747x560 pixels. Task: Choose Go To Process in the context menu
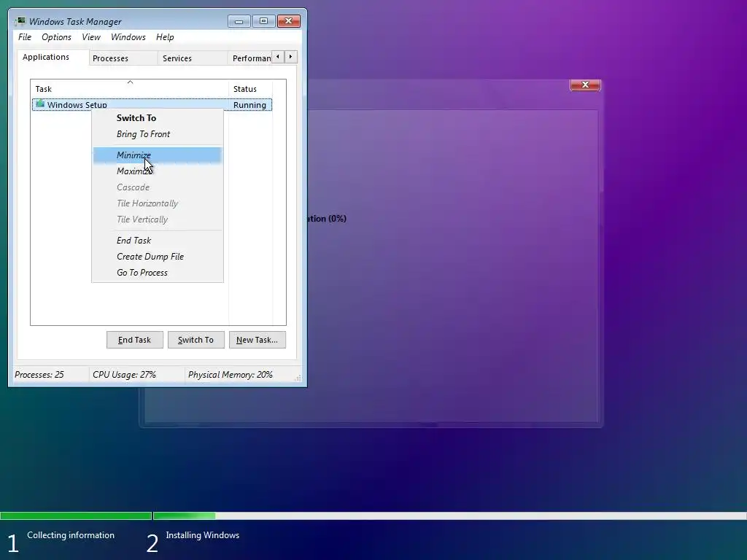pyautogui.click(x=158, y=273)
